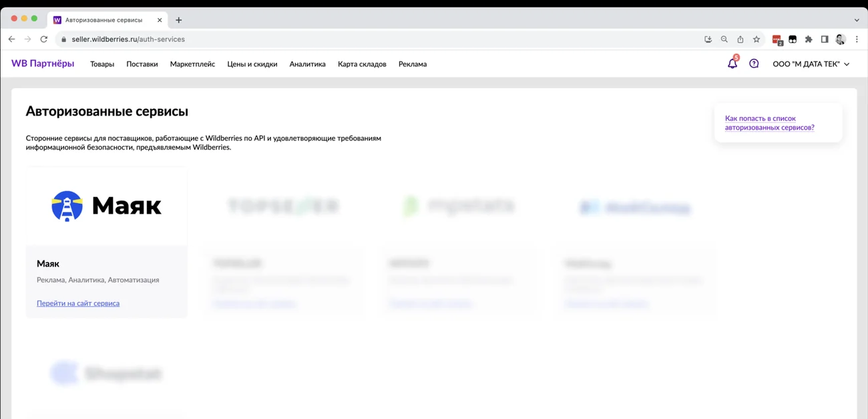Open Chrome three-dot menu

pos(857,39)
